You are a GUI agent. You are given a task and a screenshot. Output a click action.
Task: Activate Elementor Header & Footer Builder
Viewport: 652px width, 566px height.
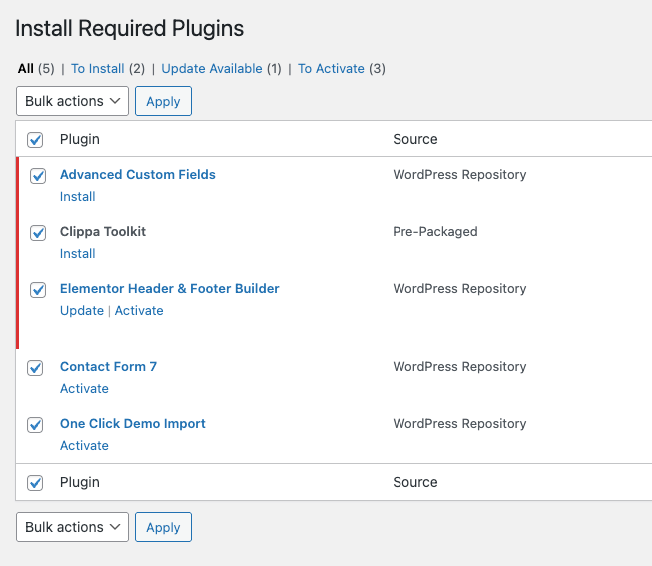[139, 310]
